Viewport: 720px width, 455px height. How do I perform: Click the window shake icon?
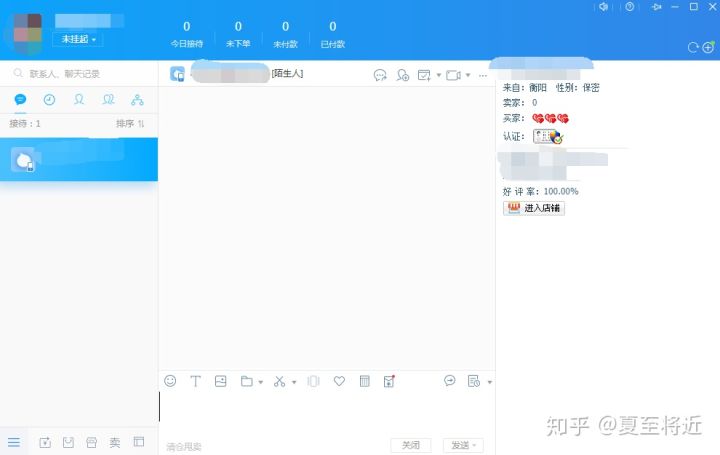(313, 381)
